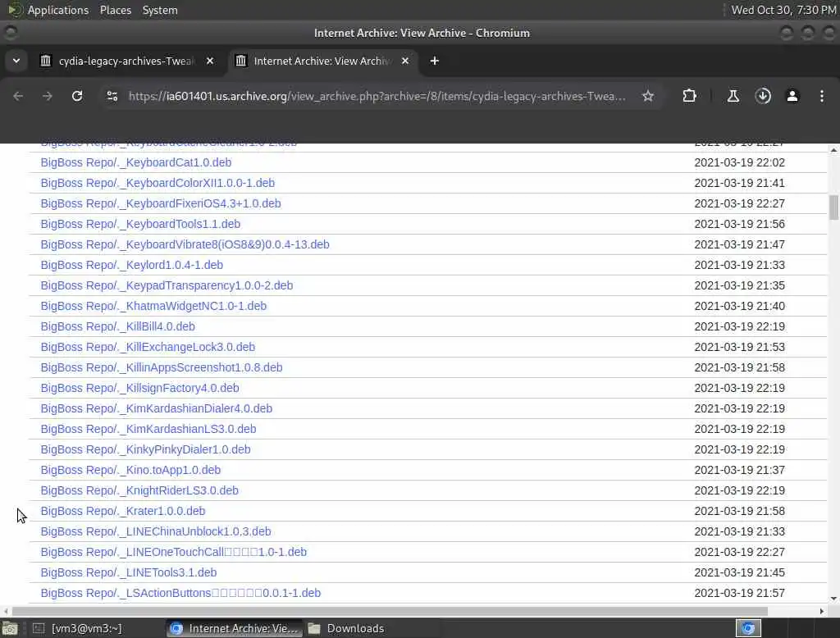840x638 pixels.
Task: Open KimKardashianDialer4.0.deb link
Action: (x=157, y=408)
